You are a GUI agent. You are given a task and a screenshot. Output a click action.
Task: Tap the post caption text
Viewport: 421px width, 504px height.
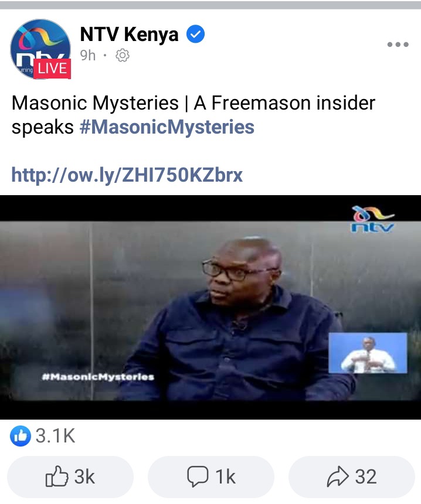pos(193,115)
